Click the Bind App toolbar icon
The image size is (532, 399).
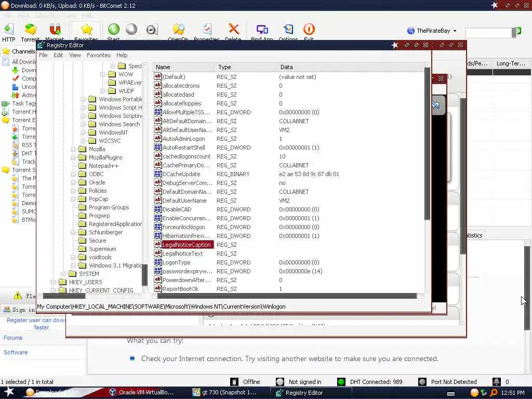tap(262, 30)
